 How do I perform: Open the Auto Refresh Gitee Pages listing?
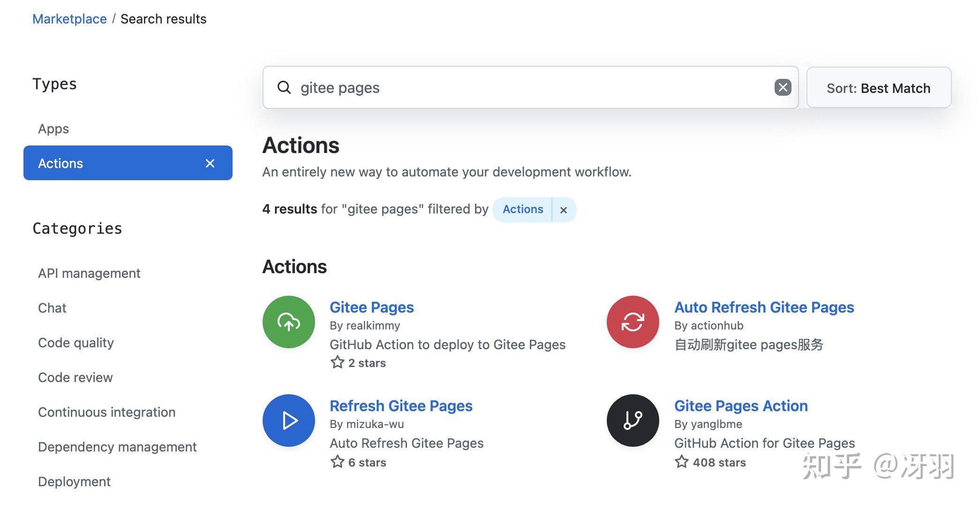tap(764, 307)
